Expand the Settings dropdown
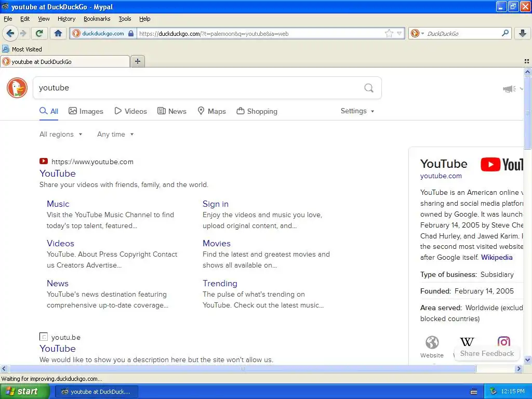The image size is (532, 399). tap(357, 111)
